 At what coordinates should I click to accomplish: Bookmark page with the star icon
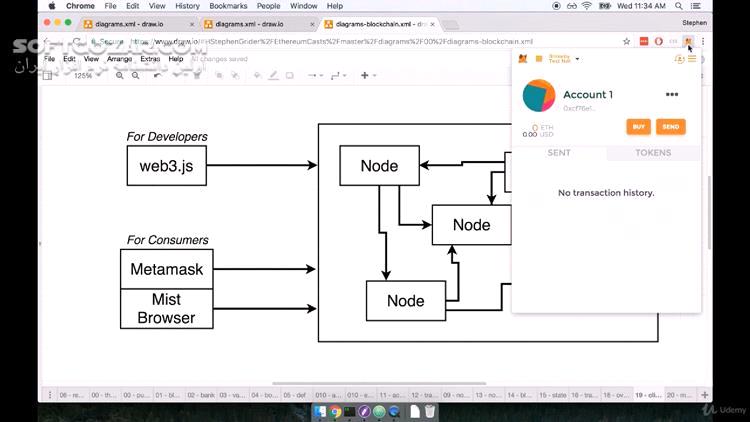point(627,42)
